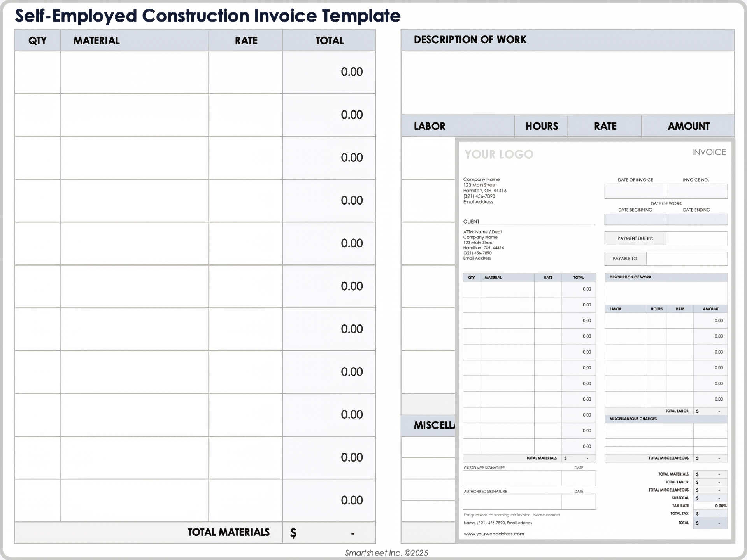Click the AUTHORIZED SIGNATURE box

[x=512, y=502]
